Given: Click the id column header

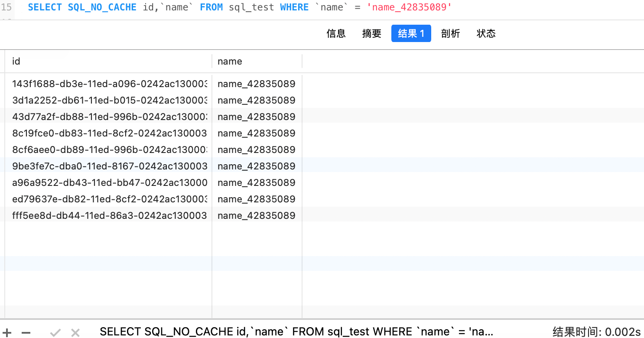Looking at the screenshot, I should pyautogui.click(x=16, y=61).
